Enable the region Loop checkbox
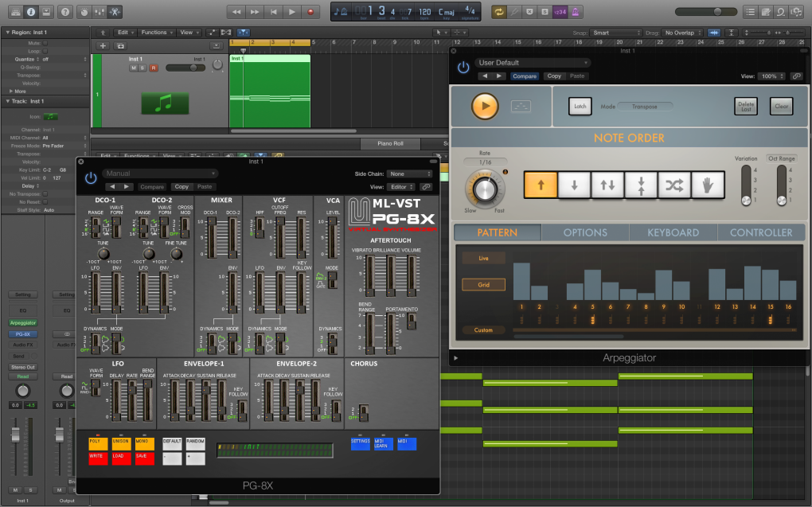The width and height of the screenshot is (812, 507). [45, 51]
